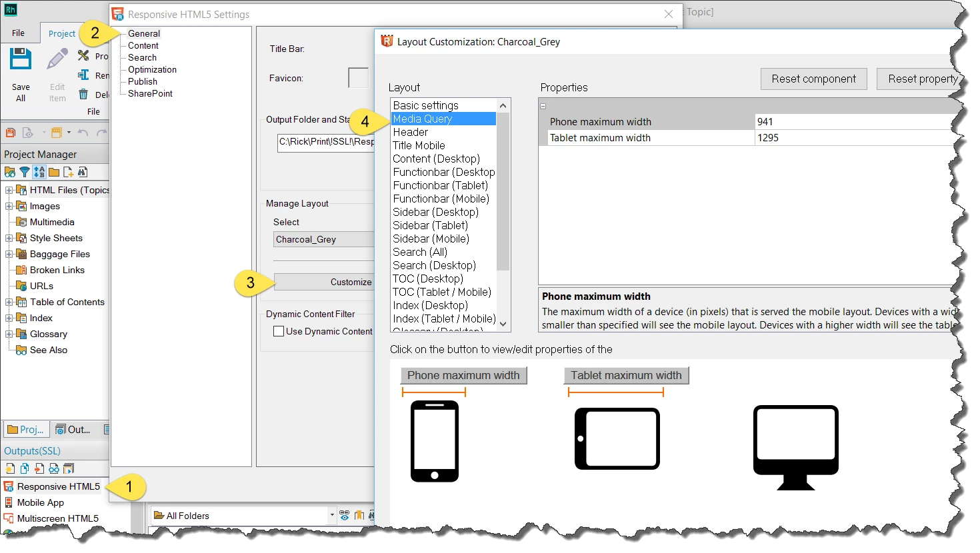Image resolution: width=980 pixels, height=553 pixels.
Task: Click new file icon in Project Manager toolbar
Action: point(68,172)
